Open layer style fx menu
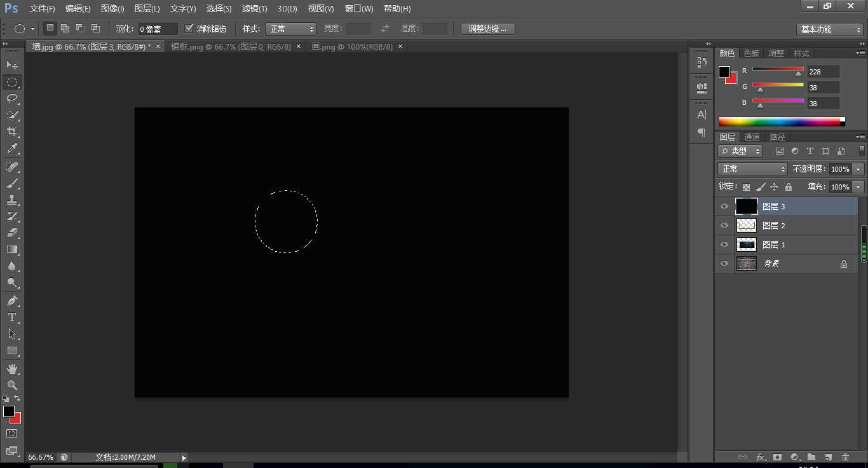Image resolution: width=868 pixels, height=468 pixels. click(761, 457)
